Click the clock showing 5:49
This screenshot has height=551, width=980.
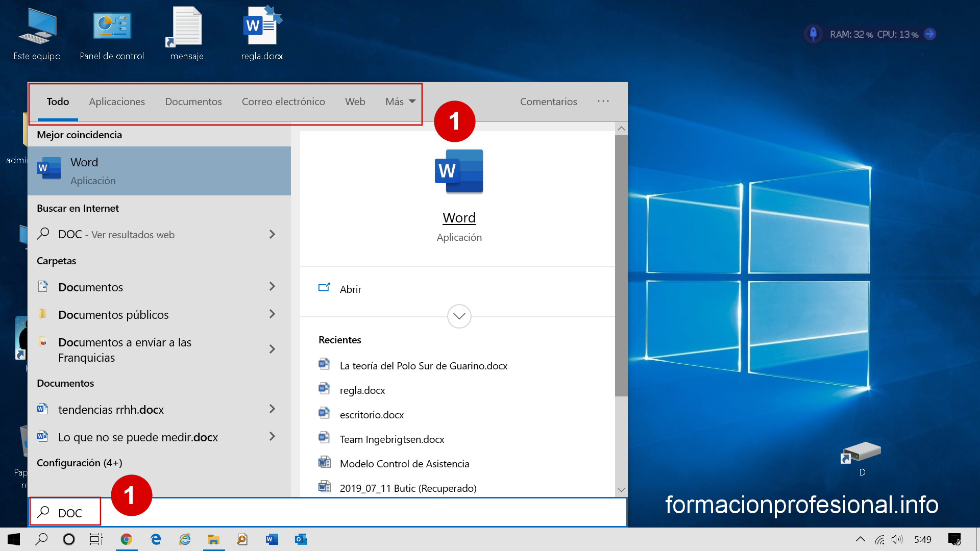point(922,539)
